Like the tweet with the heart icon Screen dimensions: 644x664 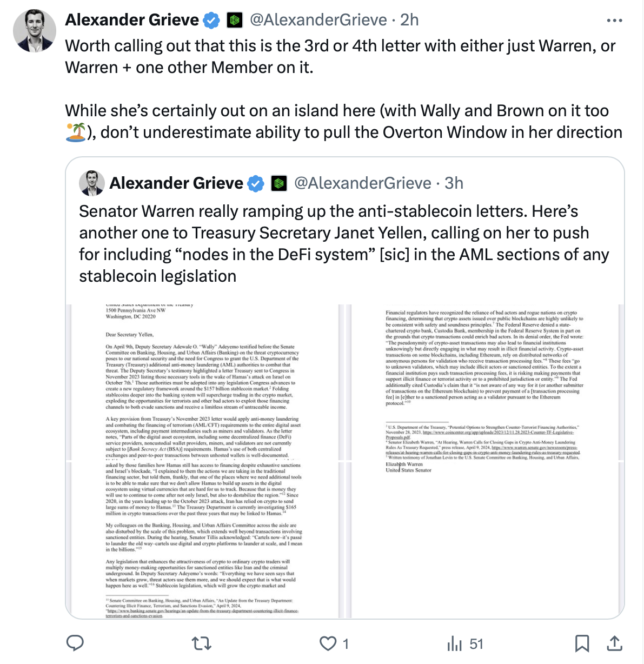coord(328,643)
